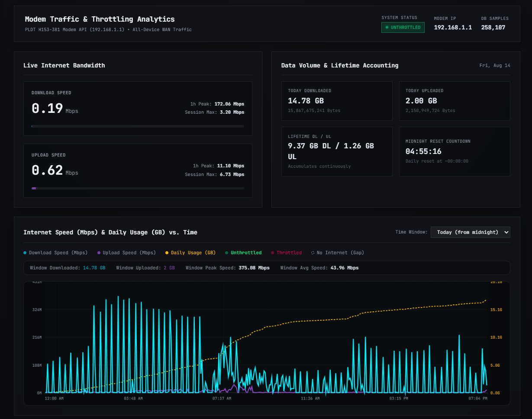Click the Live Internet Bandwidth heading

pyautogui.click(x=64, y=65)
